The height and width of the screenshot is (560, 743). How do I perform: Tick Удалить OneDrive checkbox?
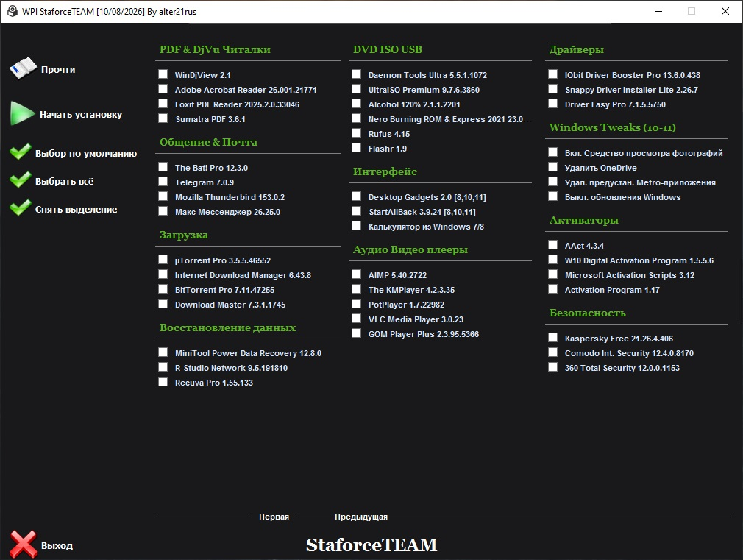point(552,166)
